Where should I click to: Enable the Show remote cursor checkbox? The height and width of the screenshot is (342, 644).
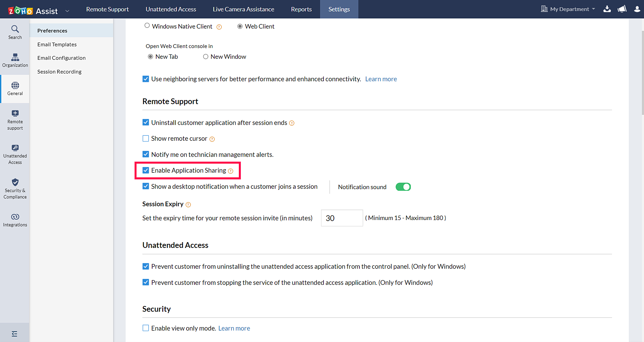pos(146,138)
